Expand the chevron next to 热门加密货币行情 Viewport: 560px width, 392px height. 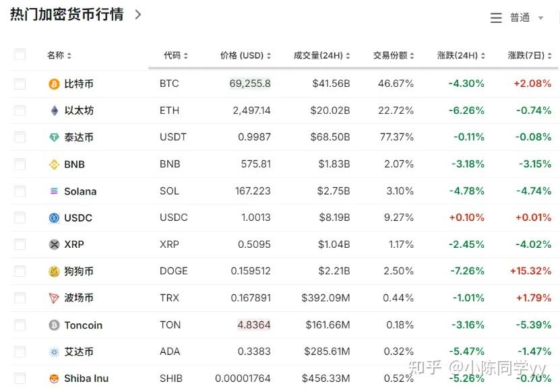pos(137,14)
